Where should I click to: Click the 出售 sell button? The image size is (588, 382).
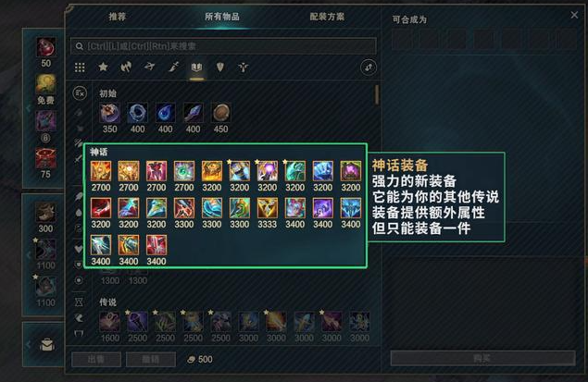tap(96, 359)
